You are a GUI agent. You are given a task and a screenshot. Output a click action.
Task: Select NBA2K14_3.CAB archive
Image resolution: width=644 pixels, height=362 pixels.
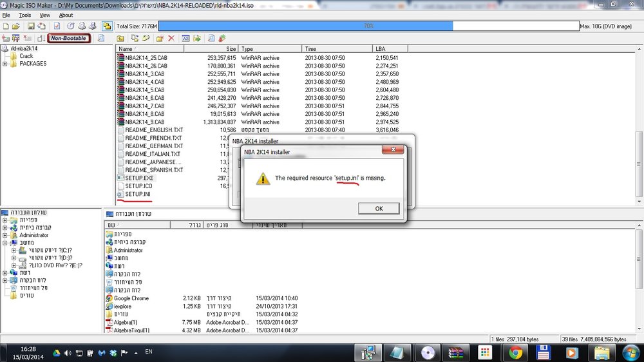pyautogui.click(x=144, y=74)
